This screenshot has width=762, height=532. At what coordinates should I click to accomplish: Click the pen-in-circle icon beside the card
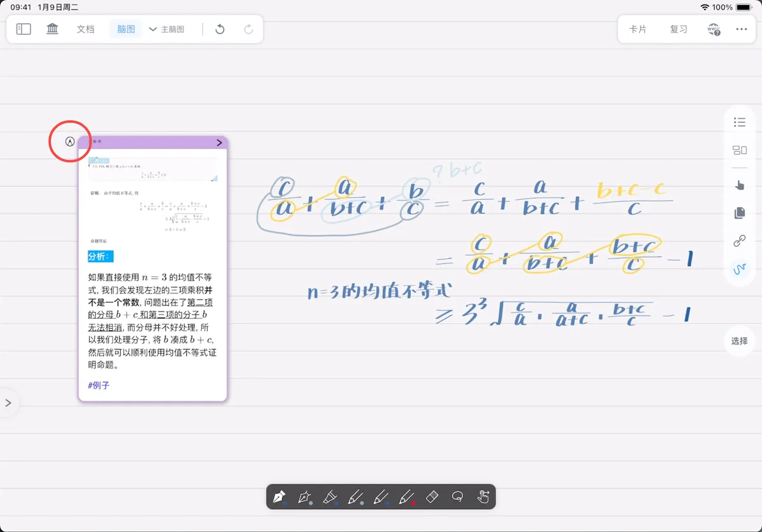point(70,141)
